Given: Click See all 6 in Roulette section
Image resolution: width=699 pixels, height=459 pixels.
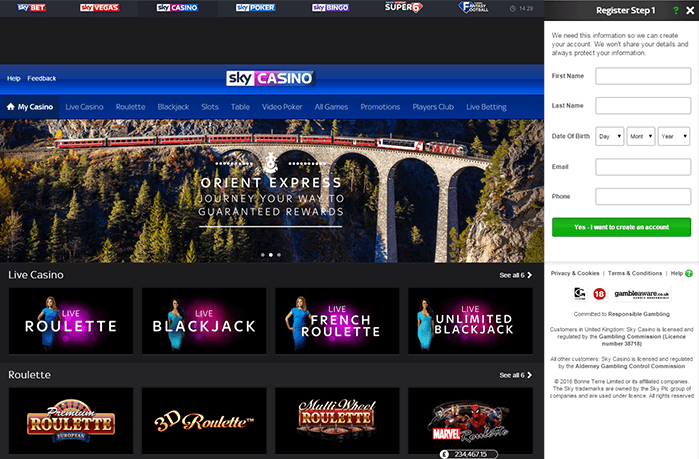Looking at the screenshot, I should click(x=516, y=375).
